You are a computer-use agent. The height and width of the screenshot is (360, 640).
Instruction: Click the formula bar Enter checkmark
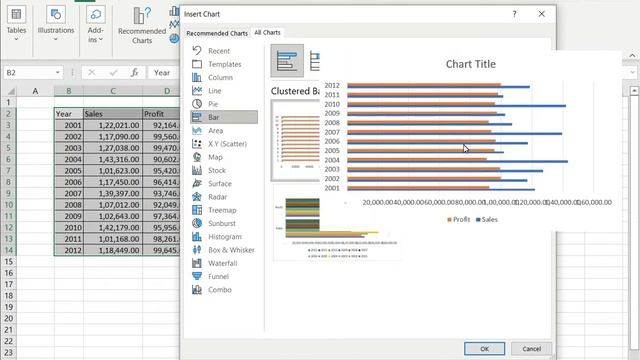pyautogui.click(x=113, y=73)
